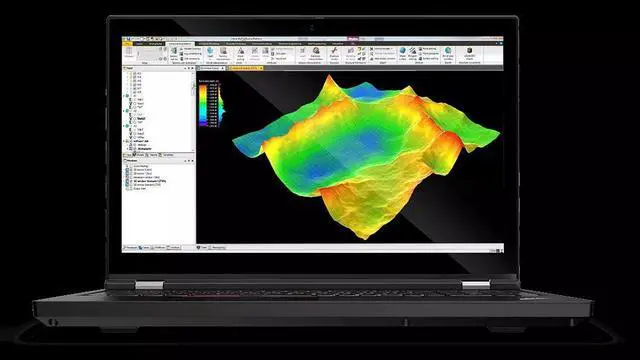The image size is (640, 360).
Task: Click the large icon at the ribbon's far left
Action: click(x=129, y=51)
